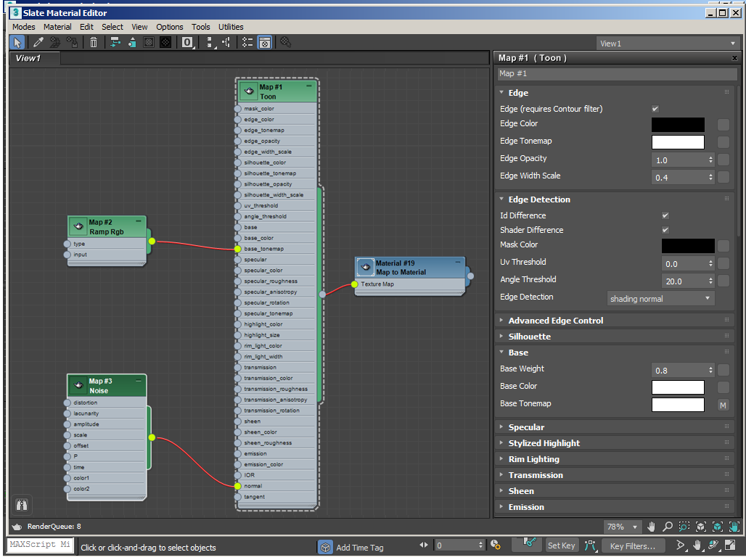Activate the Zoom magnifier tool

pyautogui.click(x=668, y=526)
